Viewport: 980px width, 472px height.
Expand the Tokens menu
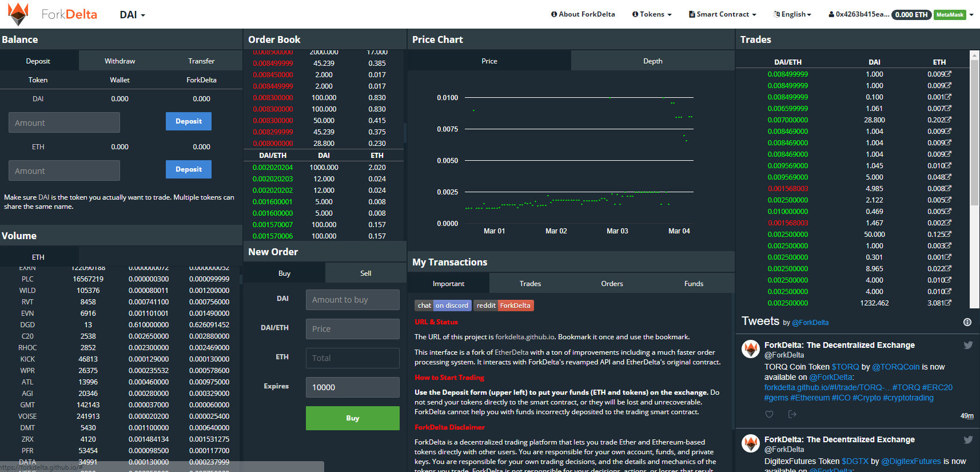(x=652, y=14)
